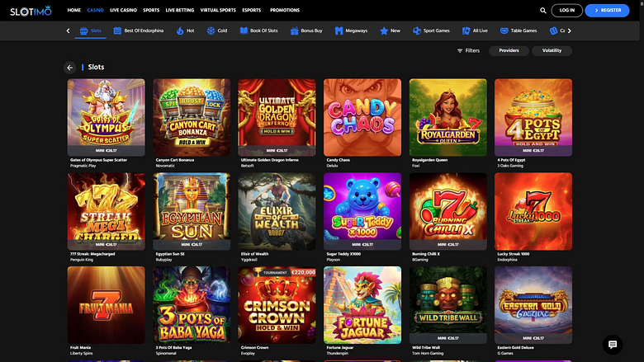Click the All Live cards icon
This screenshot has width=644, height=362.
click(x=466, y=31)
